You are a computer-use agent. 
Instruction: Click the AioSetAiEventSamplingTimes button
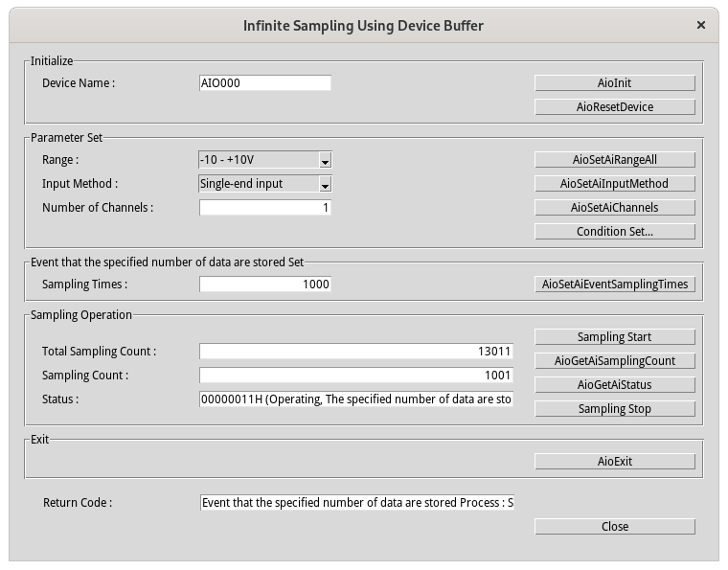tap(614, 285)
